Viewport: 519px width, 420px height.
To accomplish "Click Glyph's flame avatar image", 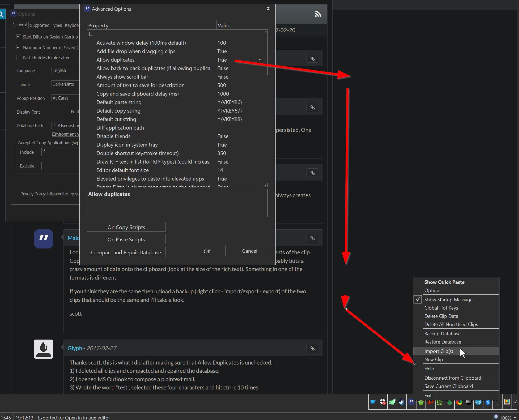I will 44,349.
